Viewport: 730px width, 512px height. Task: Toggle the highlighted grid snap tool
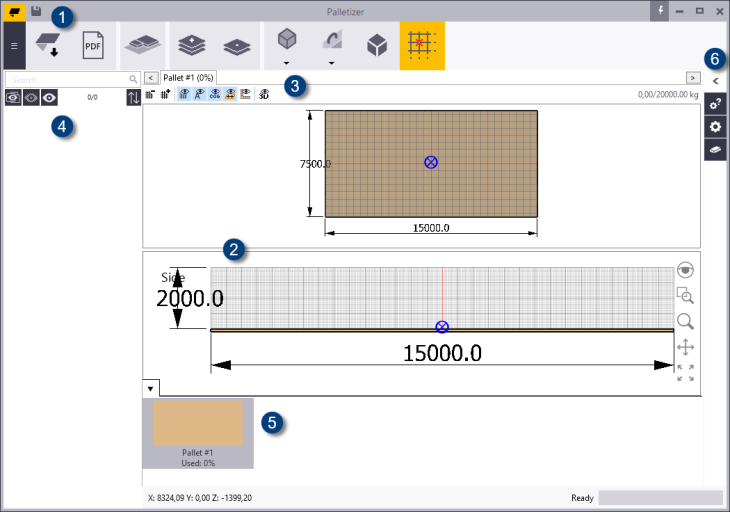pos(422,46)
